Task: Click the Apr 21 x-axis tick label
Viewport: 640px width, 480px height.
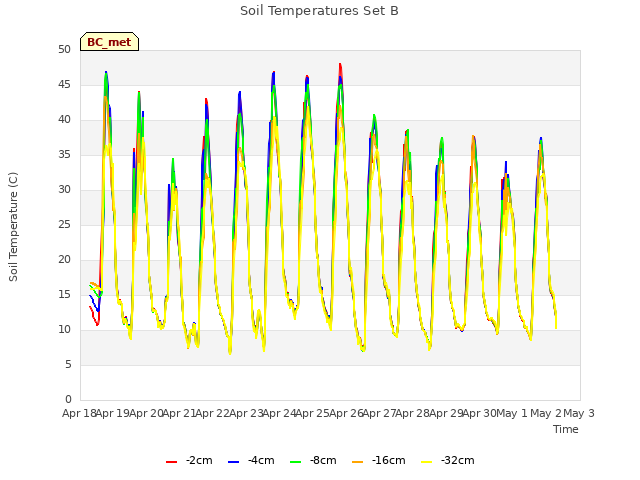Action: (180, 413)
